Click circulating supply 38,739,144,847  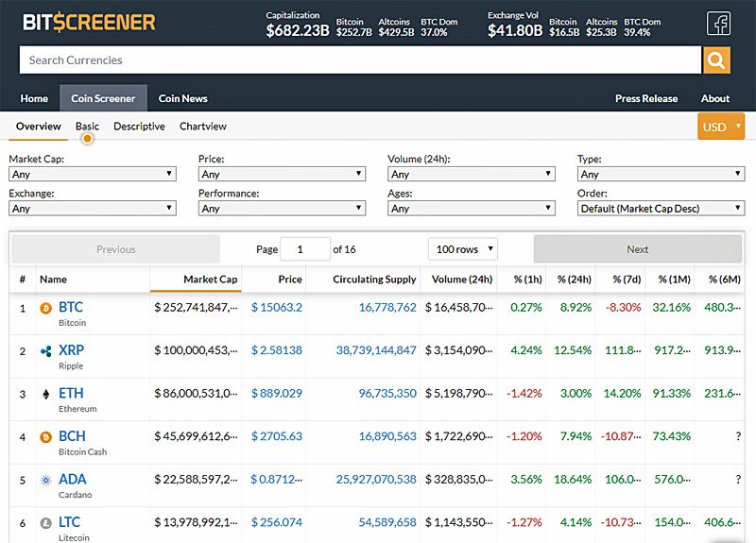pyautogui.click(x=376, y=350)
